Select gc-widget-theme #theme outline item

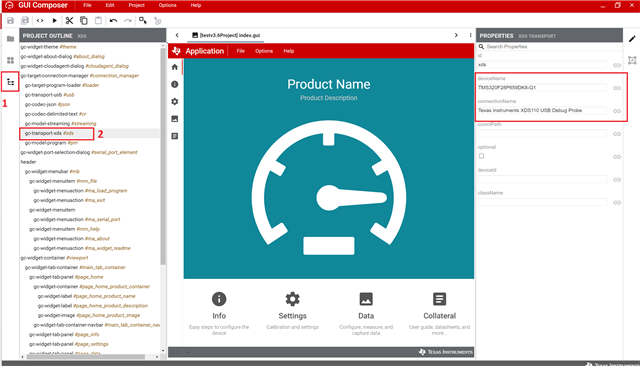click(x=49, y=47)
